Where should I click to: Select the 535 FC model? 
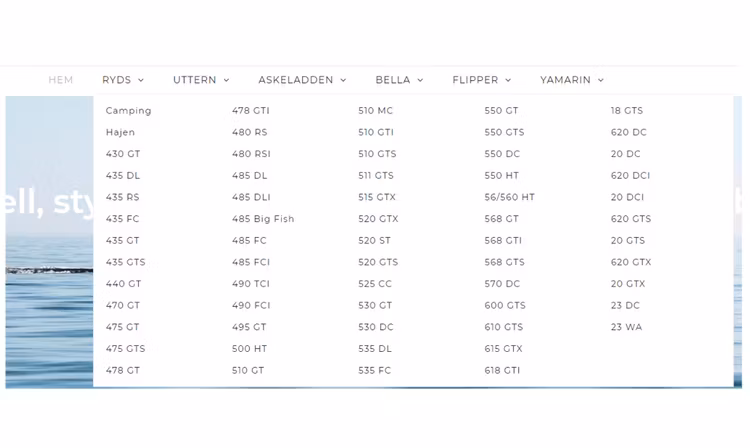tap(375, 370)
